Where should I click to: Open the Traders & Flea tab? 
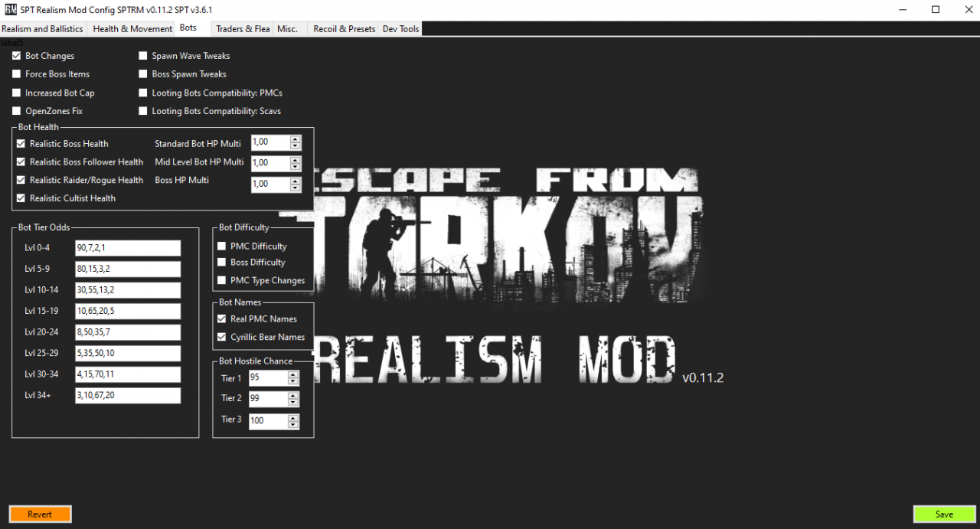click(242, 28)
